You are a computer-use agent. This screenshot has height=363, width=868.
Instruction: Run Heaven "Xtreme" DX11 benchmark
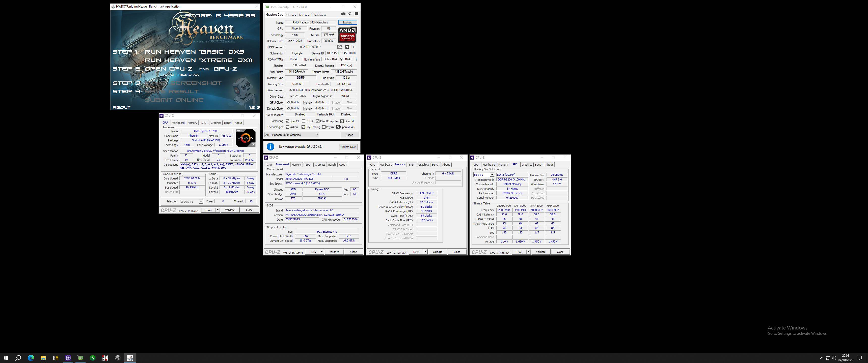tap(199, 60)
